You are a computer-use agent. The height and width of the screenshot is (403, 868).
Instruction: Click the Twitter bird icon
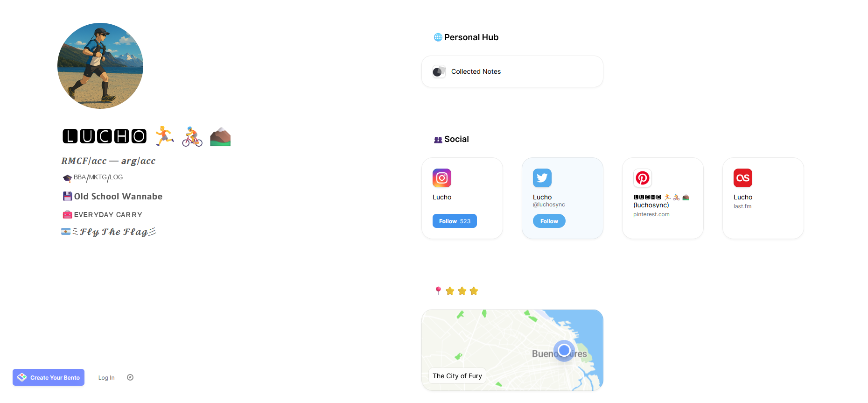542,178
